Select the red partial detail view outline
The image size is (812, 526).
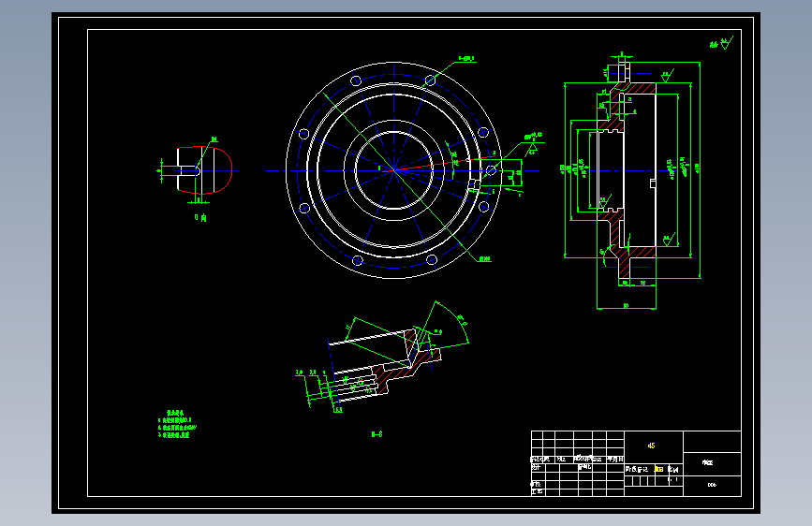coord(204,170)
